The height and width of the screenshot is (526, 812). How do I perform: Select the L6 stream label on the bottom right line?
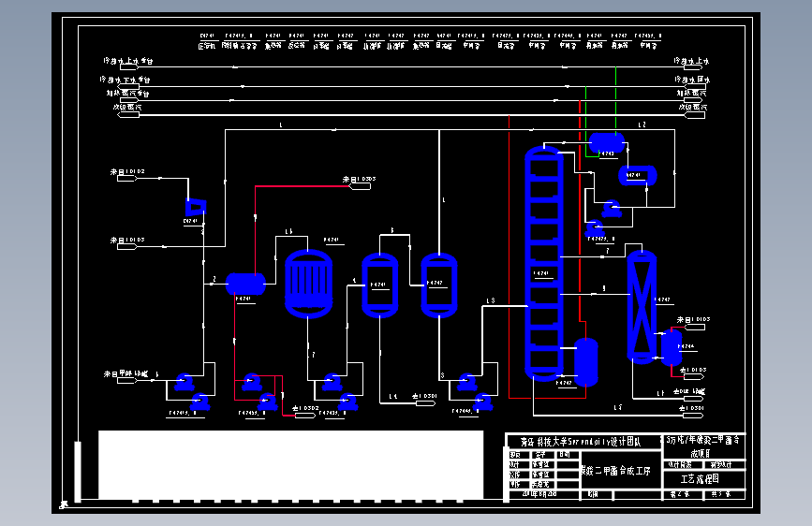pyautogui.click(x=618, y=408)
